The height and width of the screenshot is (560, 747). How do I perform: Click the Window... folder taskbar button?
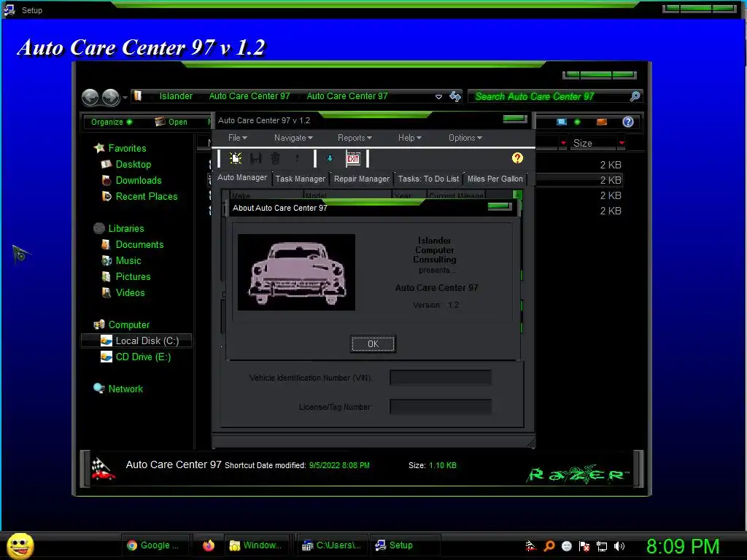point(258,545)
